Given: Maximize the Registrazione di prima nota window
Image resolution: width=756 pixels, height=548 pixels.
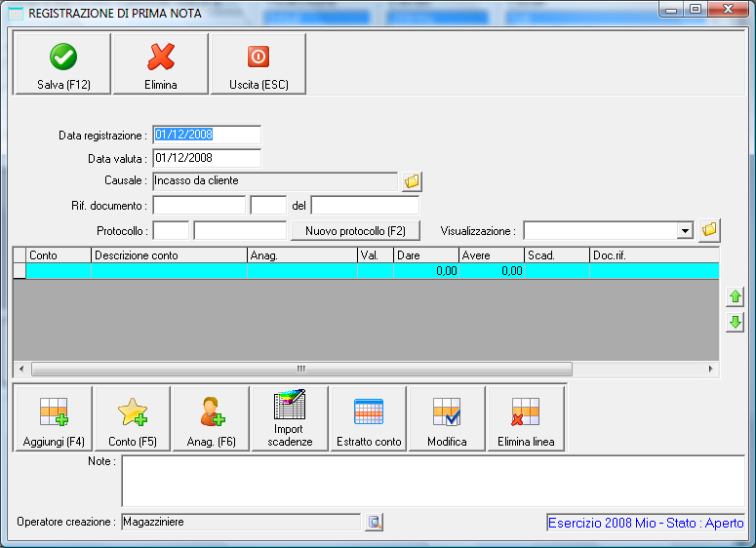Looking at the screenshot, I should click(x=696, y=10).
